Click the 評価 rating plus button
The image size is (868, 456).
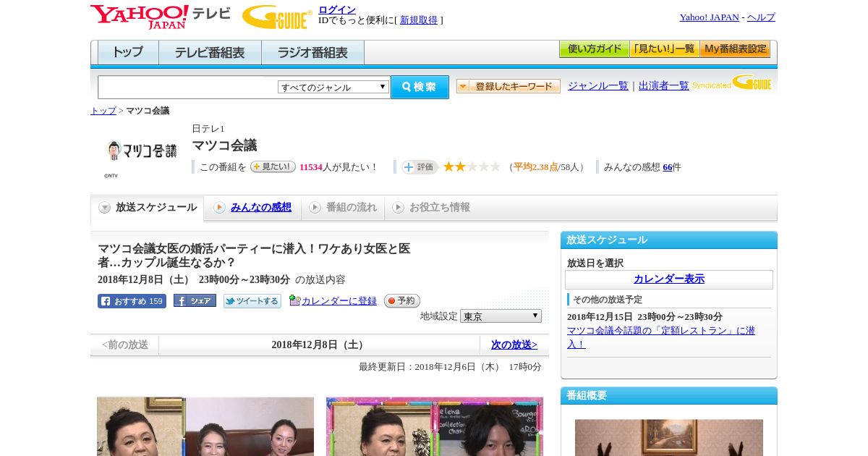click(420, 167)
